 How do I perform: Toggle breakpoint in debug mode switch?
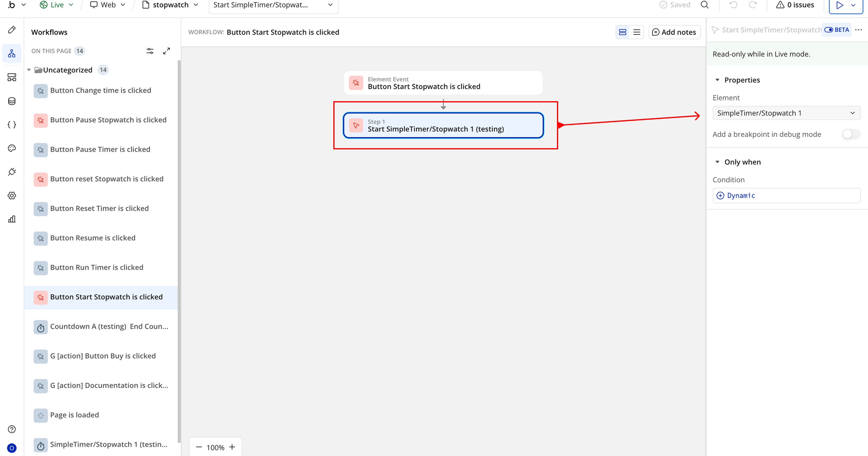point(851,134)
